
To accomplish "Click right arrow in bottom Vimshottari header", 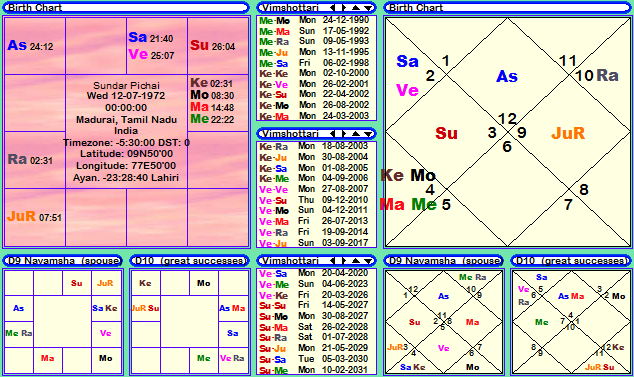I will tap(344, 261).
